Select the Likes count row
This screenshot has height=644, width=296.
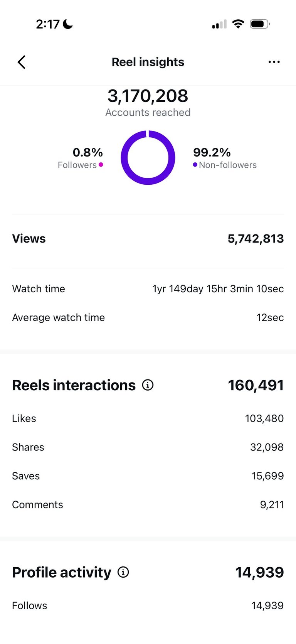point(148,418)
